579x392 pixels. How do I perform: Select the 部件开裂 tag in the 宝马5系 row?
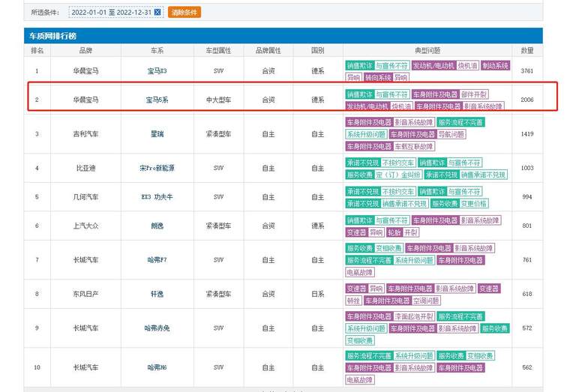474,94
